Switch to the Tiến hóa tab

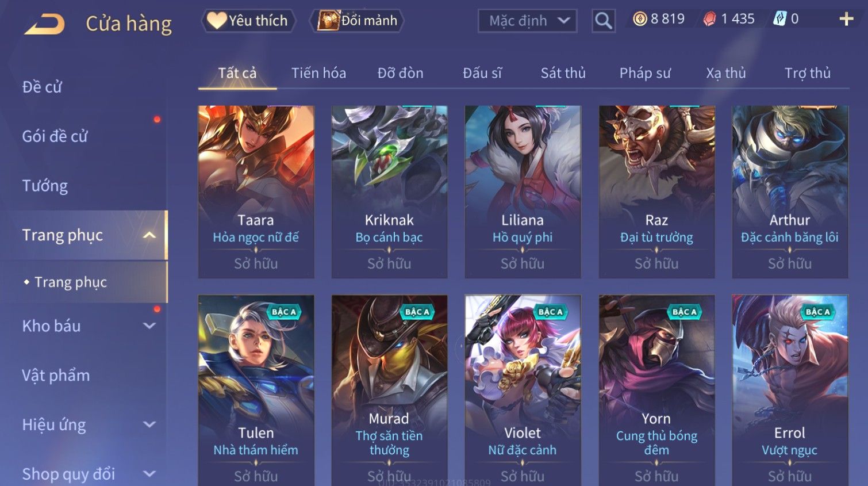(x=318, y=73)
